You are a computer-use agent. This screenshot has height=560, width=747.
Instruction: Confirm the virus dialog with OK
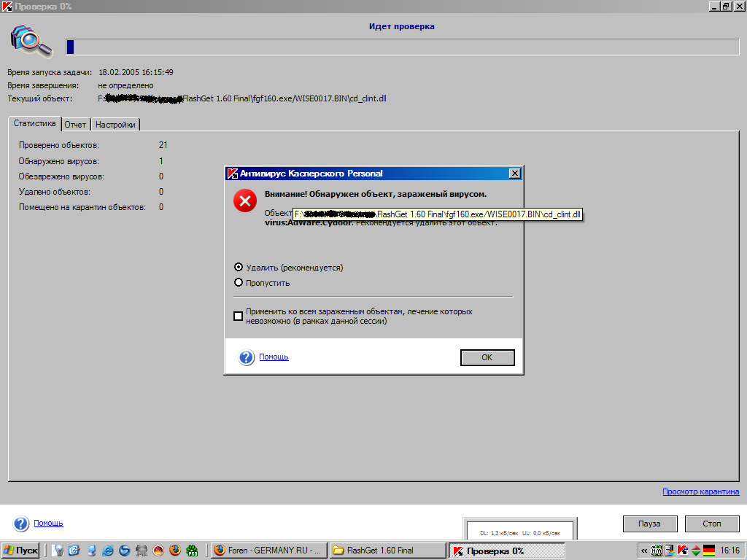(487, 357)
